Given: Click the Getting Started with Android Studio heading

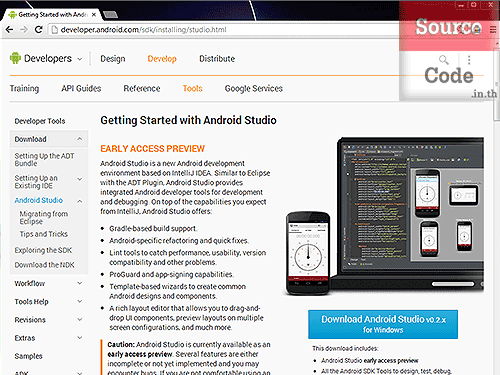Looking at the screenshot, I should [188, 120].
